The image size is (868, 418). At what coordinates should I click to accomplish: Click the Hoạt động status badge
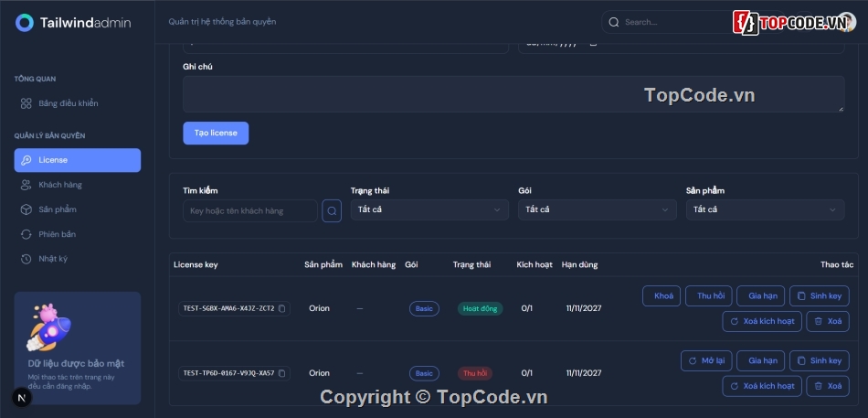480,309
